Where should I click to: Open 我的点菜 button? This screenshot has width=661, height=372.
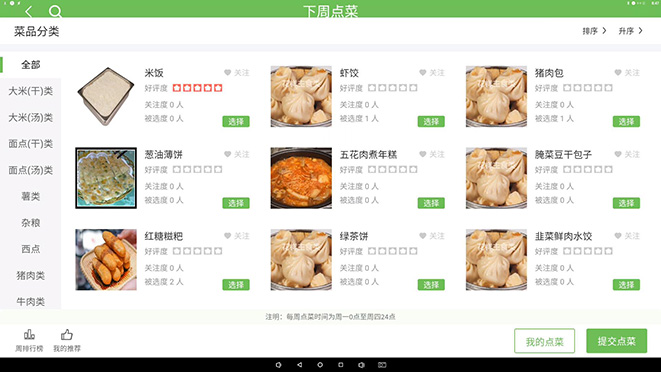[544, 341]
